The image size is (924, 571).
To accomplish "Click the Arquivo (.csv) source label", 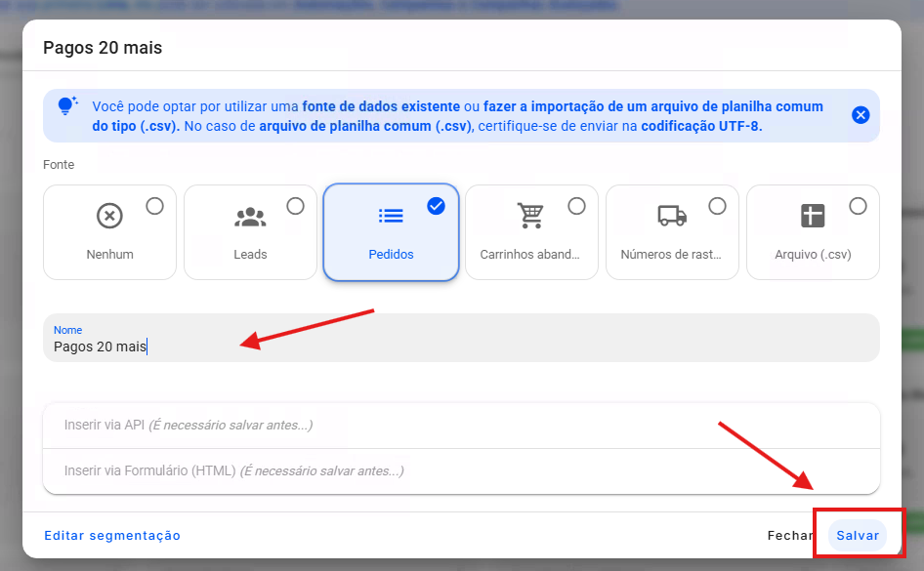I will tap(813, 255).
